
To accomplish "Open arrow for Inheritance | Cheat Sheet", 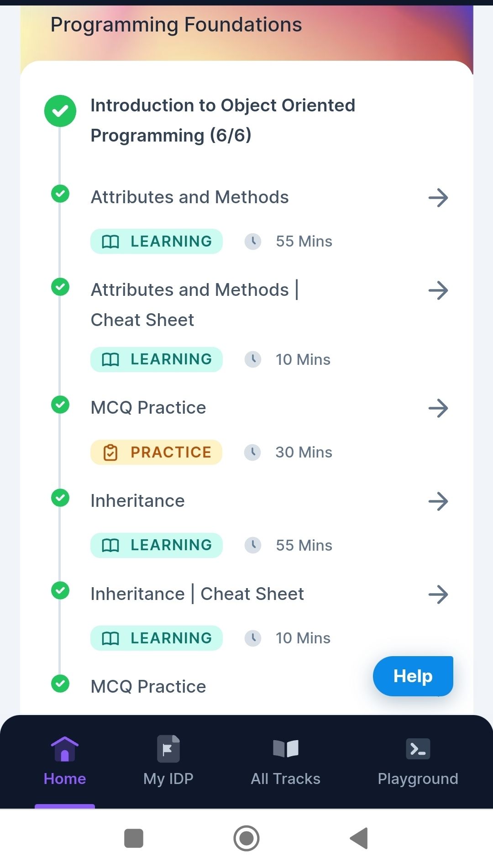I will 438,594.
